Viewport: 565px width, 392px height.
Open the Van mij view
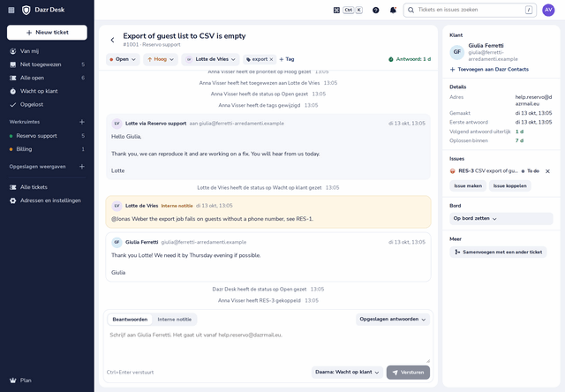pyautogui.click(x=47, y=51)
